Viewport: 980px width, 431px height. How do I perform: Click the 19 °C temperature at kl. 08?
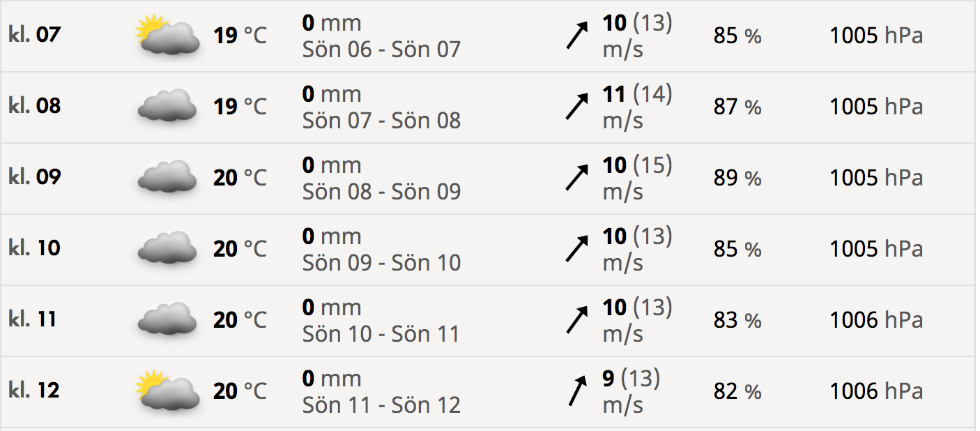coord(240,107)
